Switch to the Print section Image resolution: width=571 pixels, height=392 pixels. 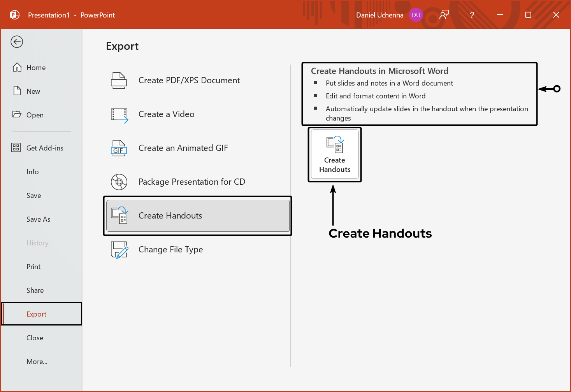click(33, 266)
